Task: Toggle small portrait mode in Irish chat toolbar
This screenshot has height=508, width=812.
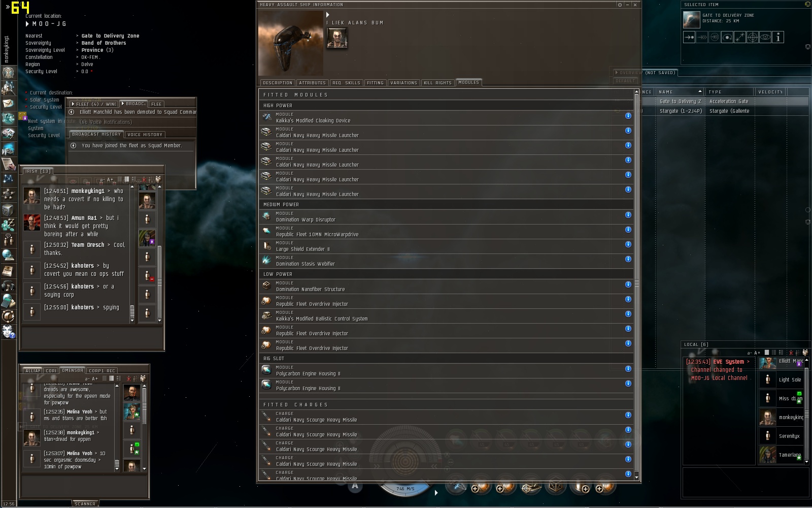Action: [127, 179]
